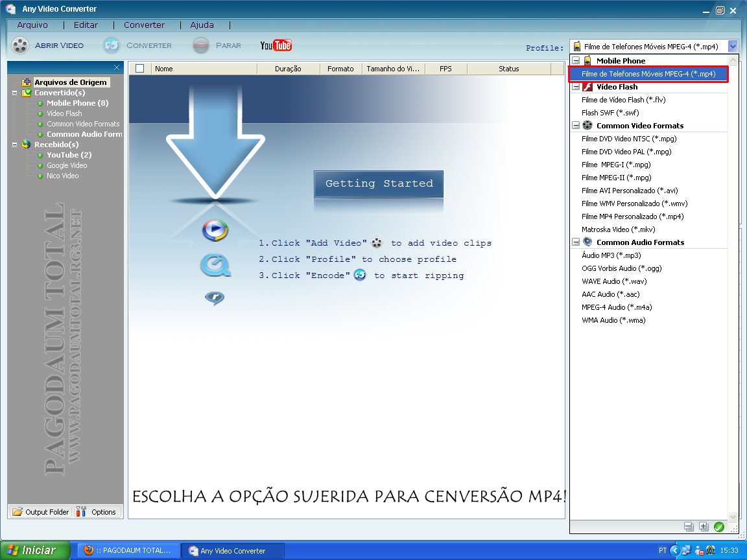Open the Editar menu

pos(86,25)
